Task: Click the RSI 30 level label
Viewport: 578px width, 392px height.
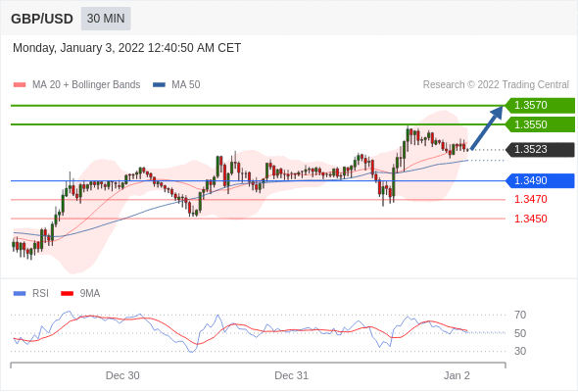Action: pos(520,351)
